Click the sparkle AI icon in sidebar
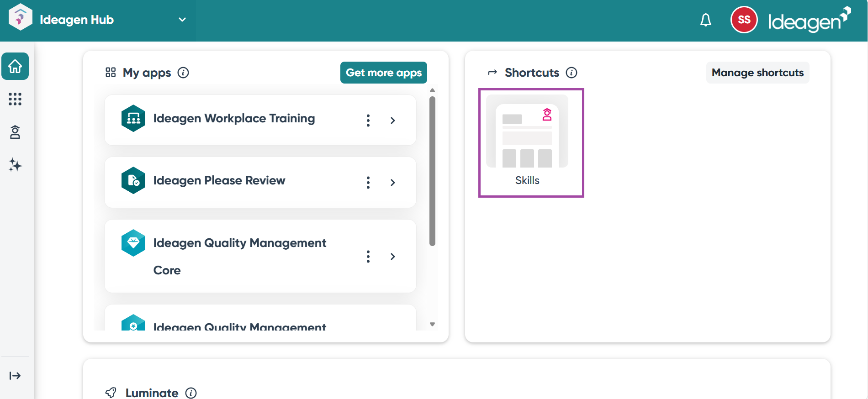 [x=15, y=165]
